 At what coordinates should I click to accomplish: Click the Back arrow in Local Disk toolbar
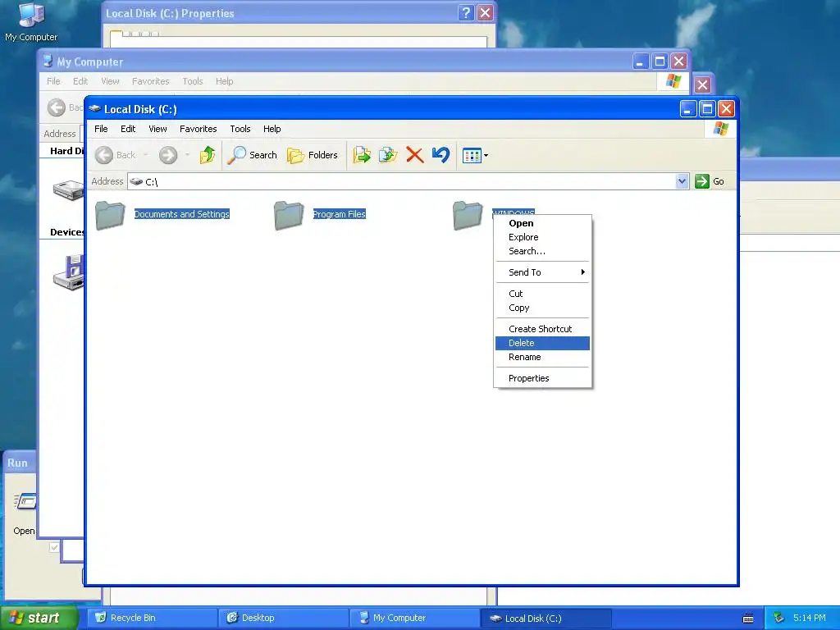104,155
